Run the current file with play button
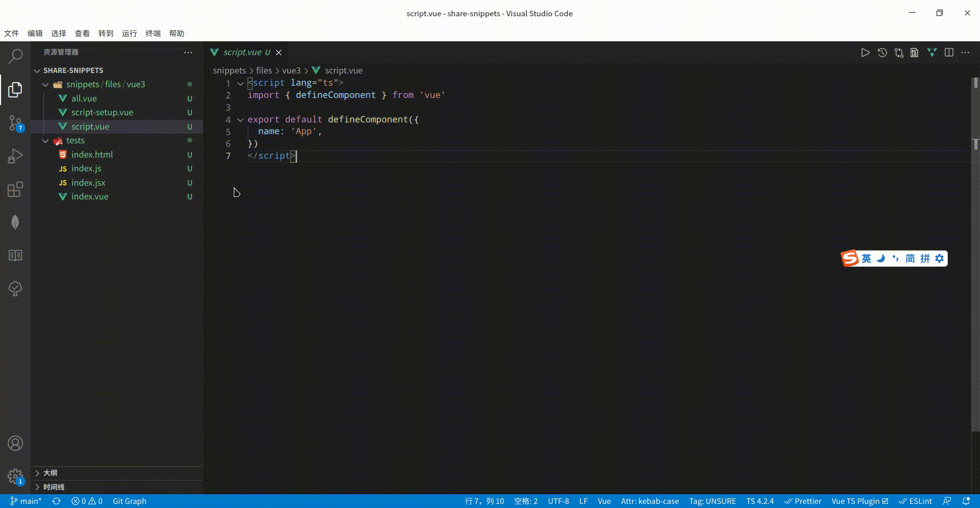 (865, 53)
